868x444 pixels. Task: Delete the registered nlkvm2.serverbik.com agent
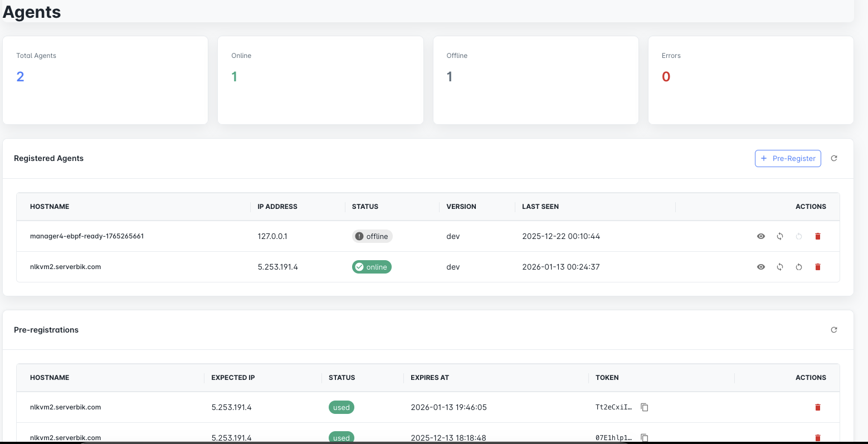(818, 267)
